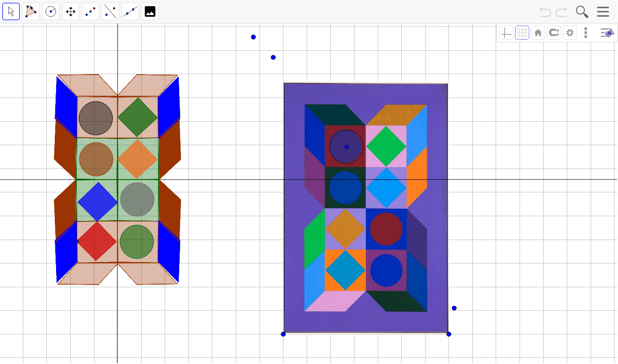The image size is (618, 364).
Task: Open the three-dot more options
Action: pos(586,33)
